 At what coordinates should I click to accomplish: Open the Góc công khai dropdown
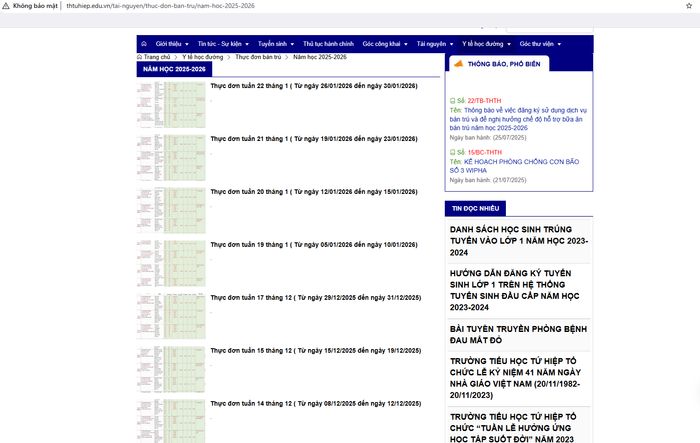(385, 44)
